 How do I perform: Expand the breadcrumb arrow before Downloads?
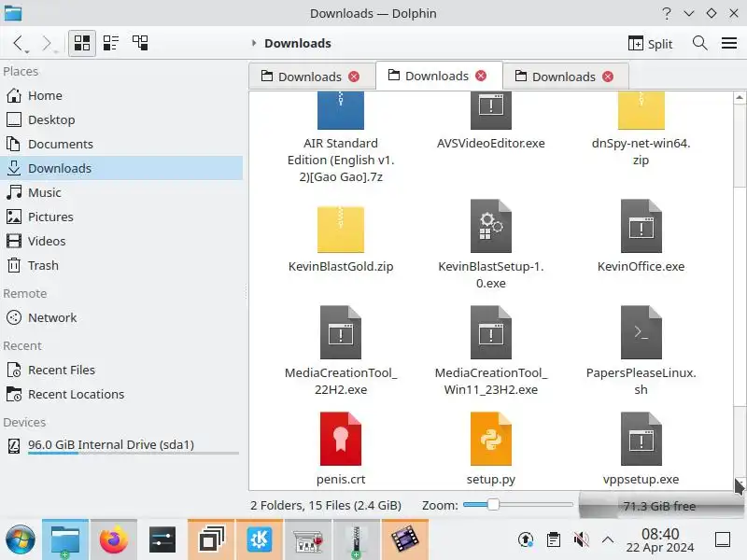(254, 43)
